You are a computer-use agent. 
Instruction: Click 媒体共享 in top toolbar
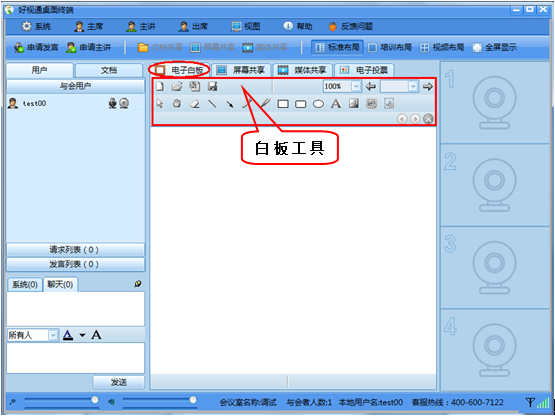265,47
